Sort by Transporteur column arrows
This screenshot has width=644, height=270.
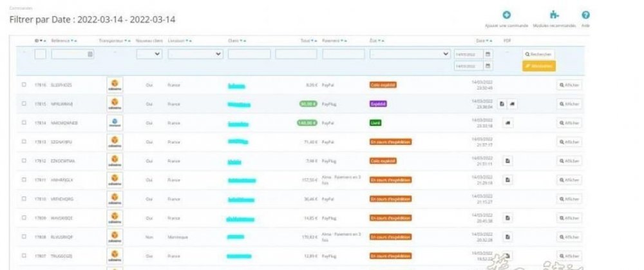tap(128, 41)
